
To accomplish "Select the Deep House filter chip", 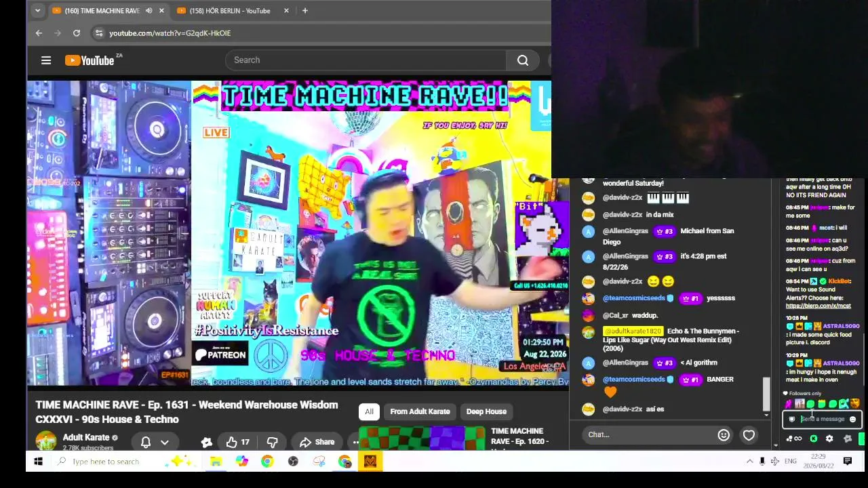I will click(486, 411).
